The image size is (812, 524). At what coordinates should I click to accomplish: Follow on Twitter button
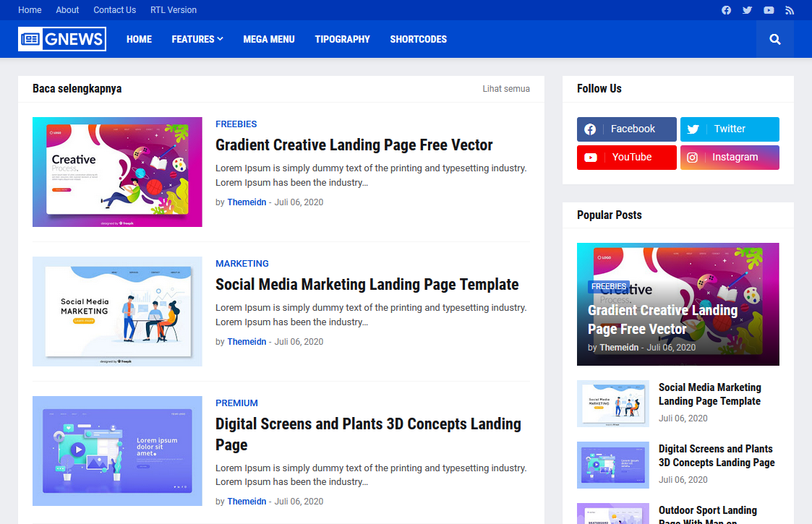point(730,129)
